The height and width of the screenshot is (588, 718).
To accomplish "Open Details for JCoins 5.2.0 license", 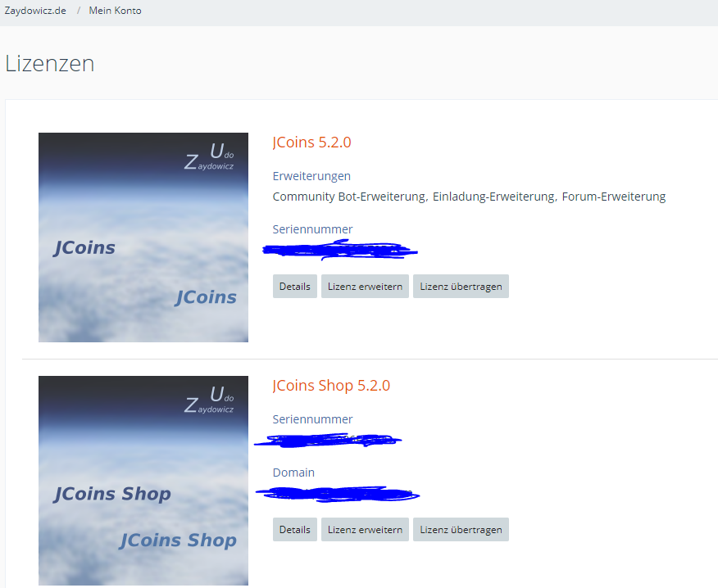I will pos(294,287).
